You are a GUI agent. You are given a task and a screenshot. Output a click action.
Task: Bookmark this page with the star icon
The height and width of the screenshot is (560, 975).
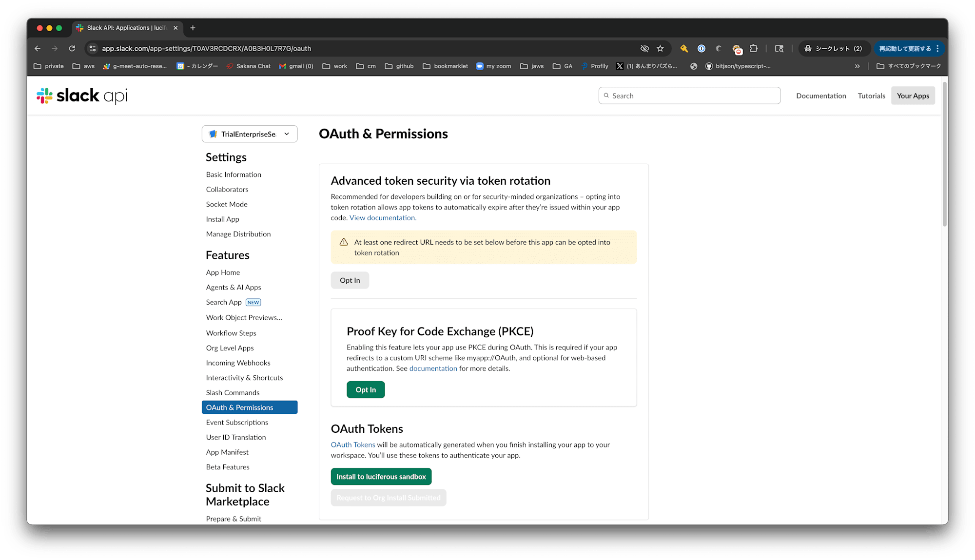coord(661,48)
